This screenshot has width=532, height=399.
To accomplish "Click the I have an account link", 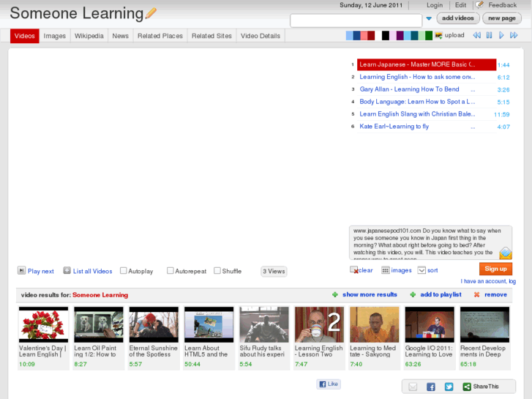I will coord(488,281).
